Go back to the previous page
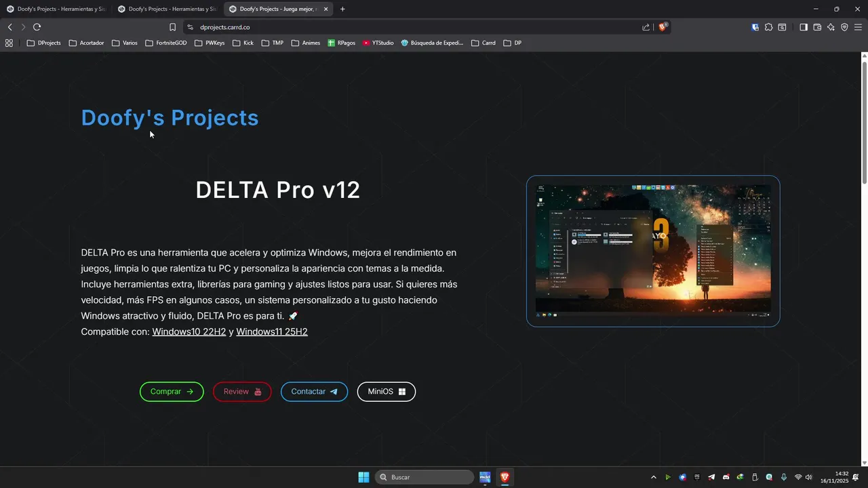Screen dimensions: 868x488 coord(9,27)
